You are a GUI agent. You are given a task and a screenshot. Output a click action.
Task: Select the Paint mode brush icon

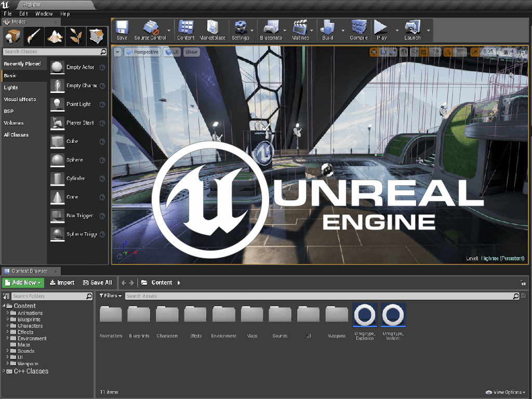point(34,36)
